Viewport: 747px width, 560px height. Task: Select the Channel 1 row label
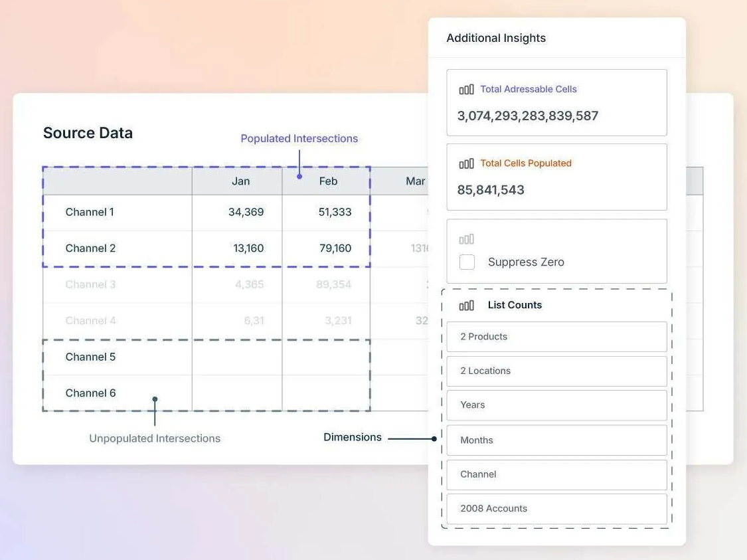[90, 212]
